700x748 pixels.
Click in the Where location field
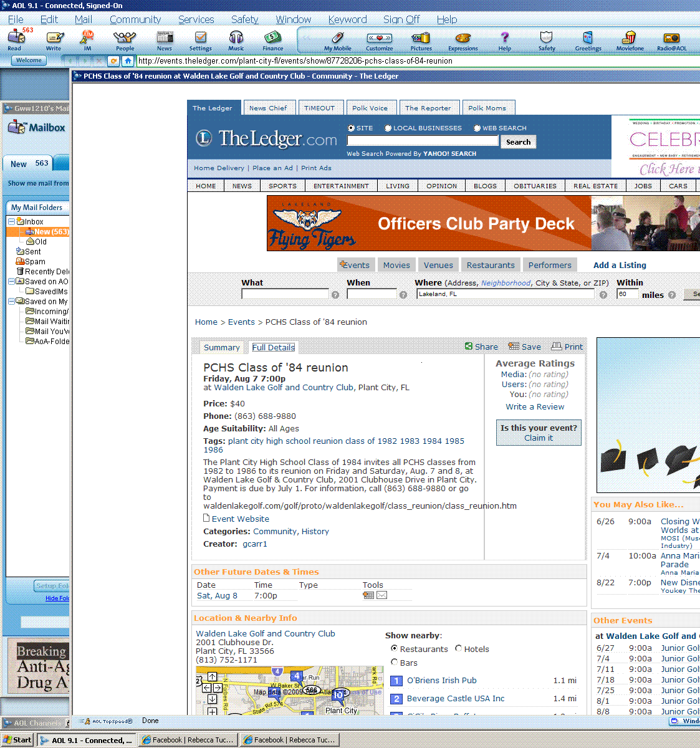click(x=506, y=294)
